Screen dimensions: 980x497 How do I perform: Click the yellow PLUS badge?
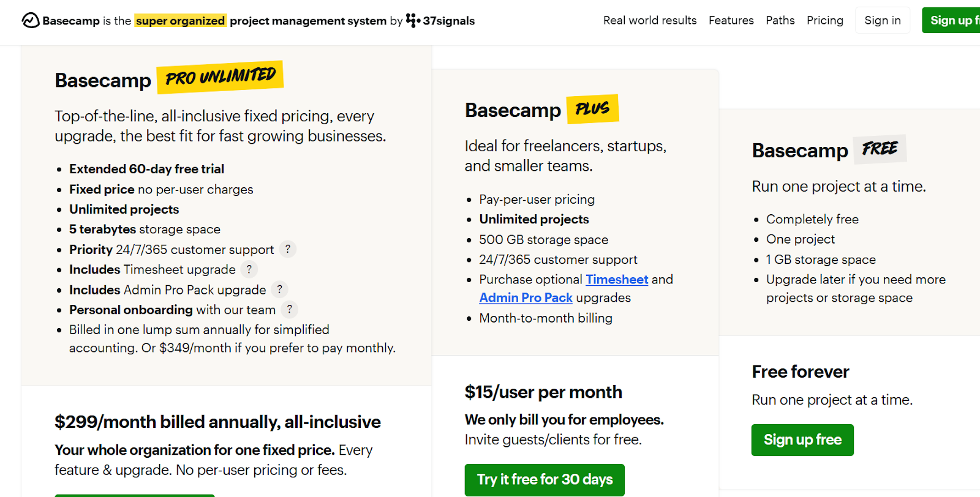pos(592,109)
